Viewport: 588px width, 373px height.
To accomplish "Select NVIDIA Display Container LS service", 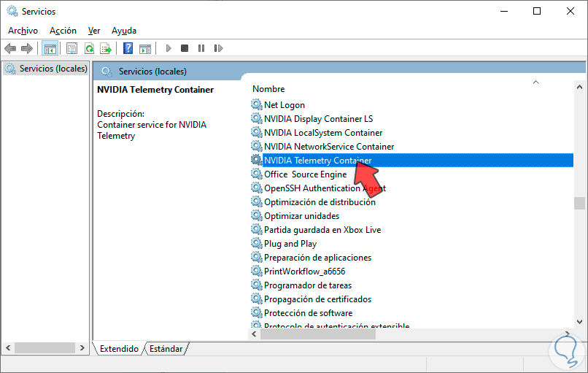I will [x=318, y=119].
